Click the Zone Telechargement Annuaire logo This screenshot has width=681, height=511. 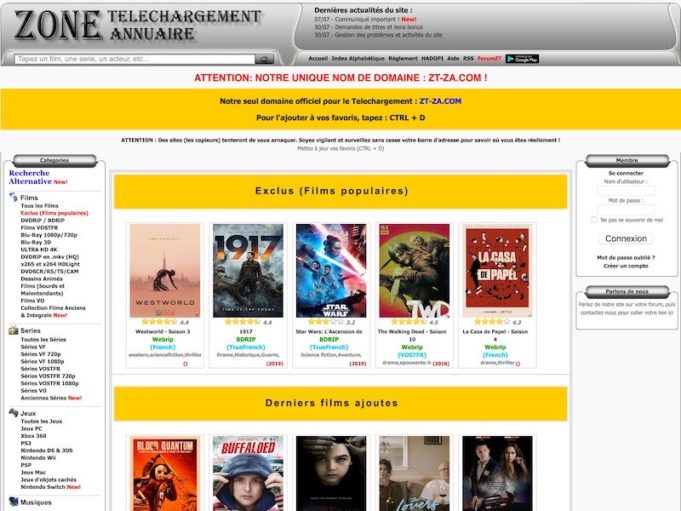click(x=139, y=26)
